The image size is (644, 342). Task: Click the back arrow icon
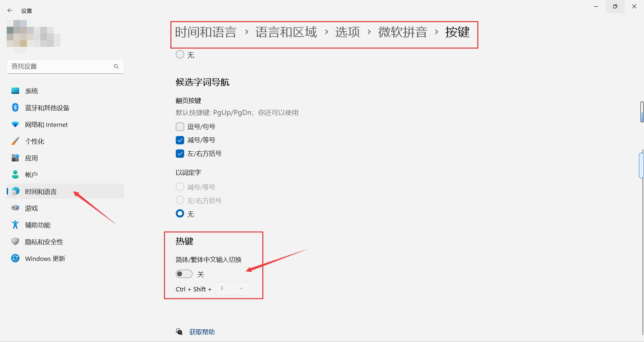click(x=10, y=11)
